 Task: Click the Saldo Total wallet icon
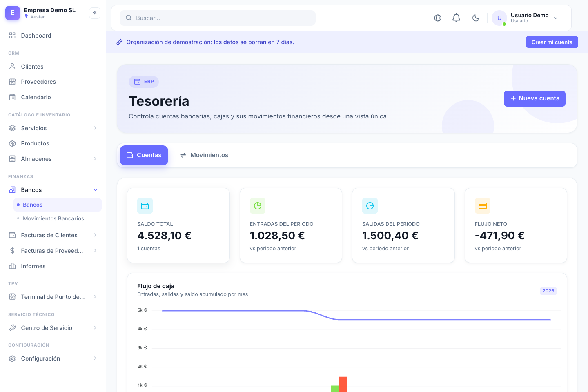(145, 206)
